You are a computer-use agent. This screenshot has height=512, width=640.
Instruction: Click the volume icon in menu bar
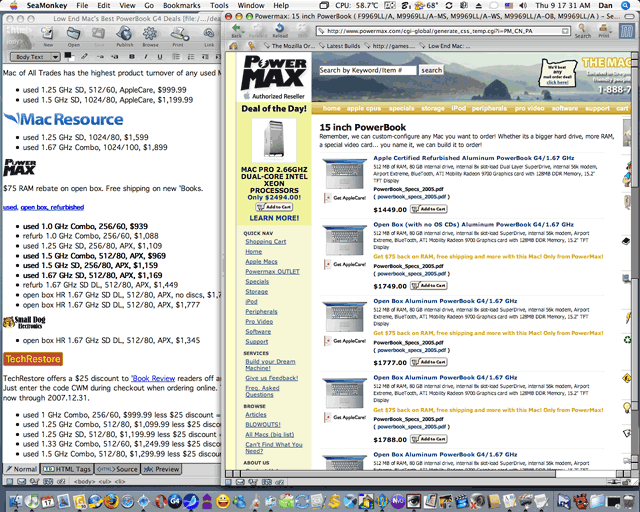click(523, 5)
